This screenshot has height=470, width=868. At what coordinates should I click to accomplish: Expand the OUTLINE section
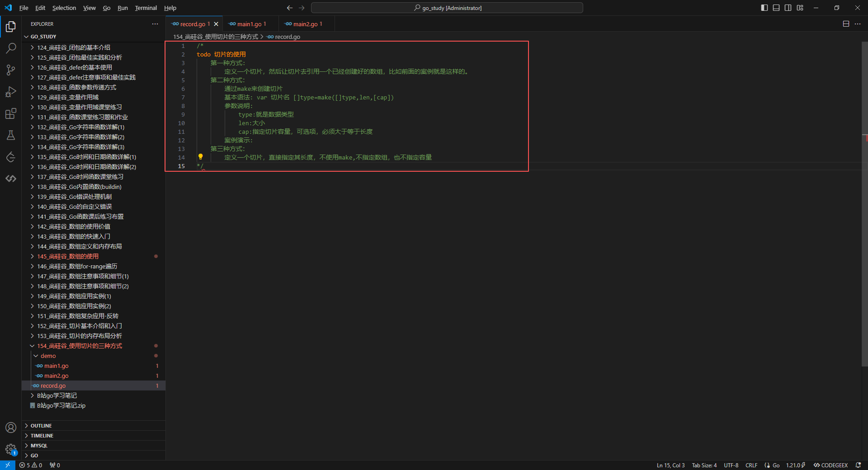click(94, 426)
